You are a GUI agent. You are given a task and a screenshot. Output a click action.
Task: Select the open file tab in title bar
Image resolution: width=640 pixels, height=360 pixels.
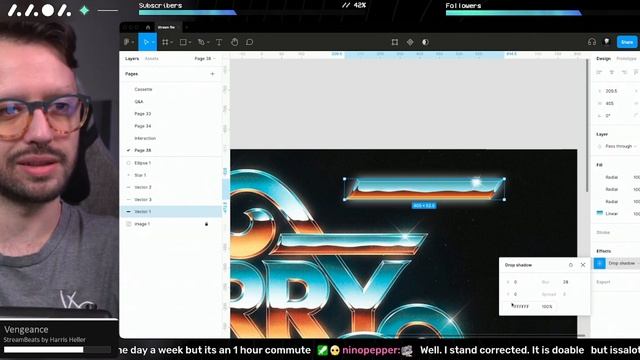coord(167,27)
